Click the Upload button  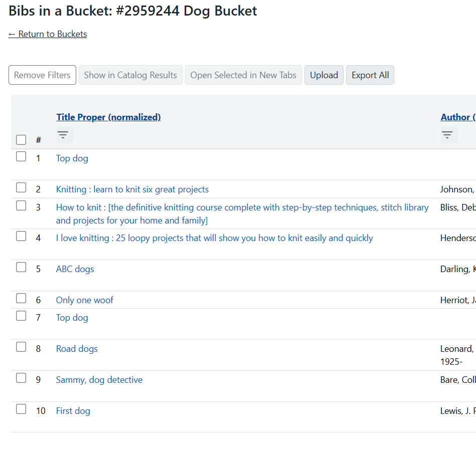[x=324, y=75]
